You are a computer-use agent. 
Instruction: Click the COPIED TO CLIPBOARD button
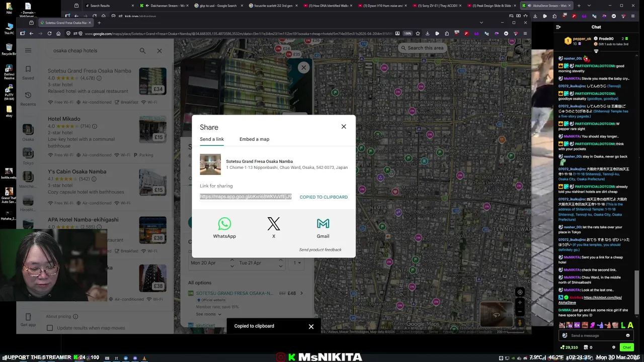324,197
